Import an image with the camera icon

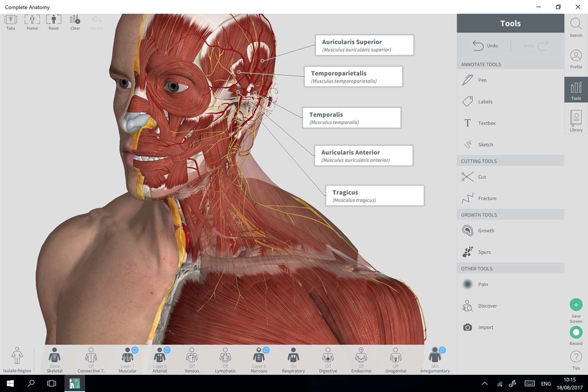pos(510,327)
